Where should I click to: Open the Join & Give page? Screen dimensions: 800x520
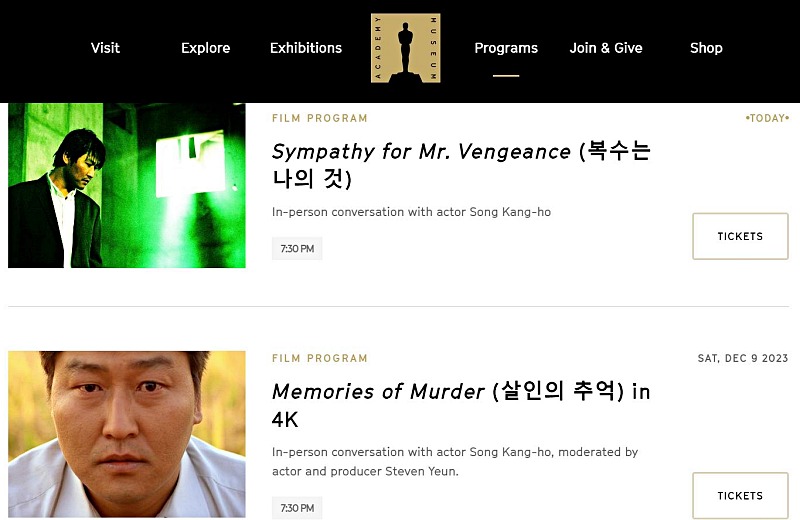606,48
